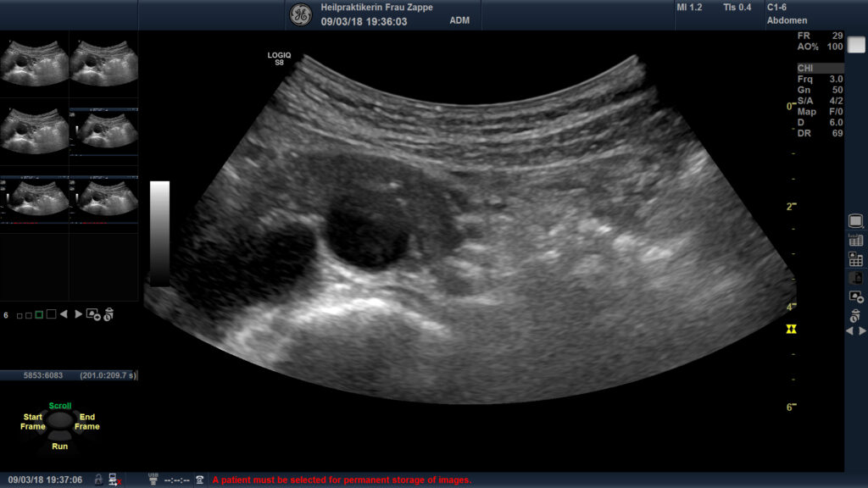Click the network disconnected icon in status bar
868x488 pixels.
114,480
